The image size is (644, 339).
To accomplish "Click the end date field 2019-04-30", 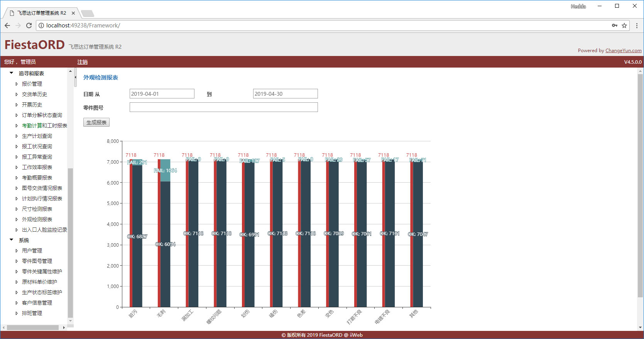I will [x=286, y=94].
